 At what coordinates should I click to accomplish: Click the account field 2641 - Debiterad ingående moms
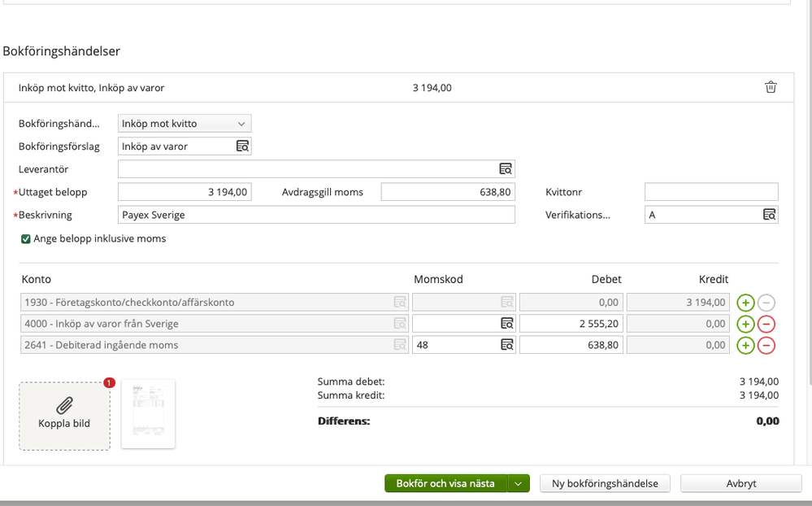[x=215, y=345]
